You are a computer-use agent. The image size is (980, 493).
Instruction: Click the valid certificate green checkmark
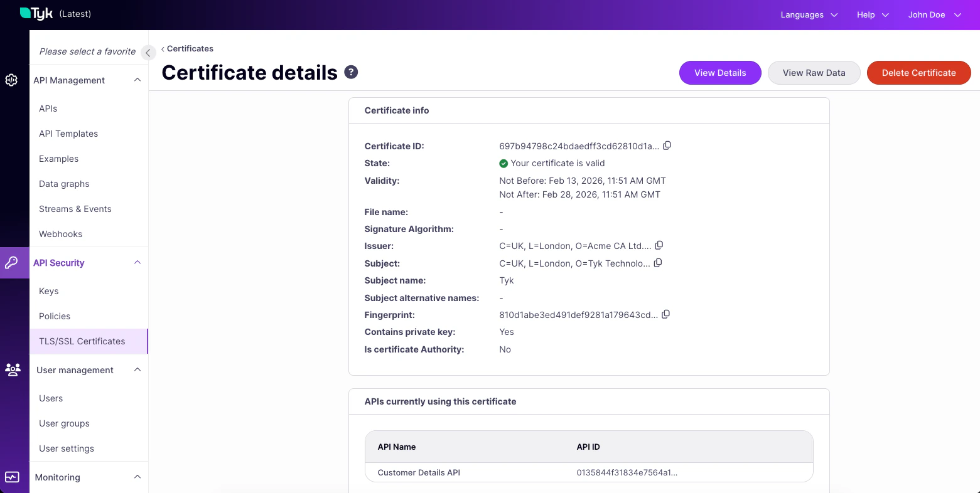[x=503, y=163]
